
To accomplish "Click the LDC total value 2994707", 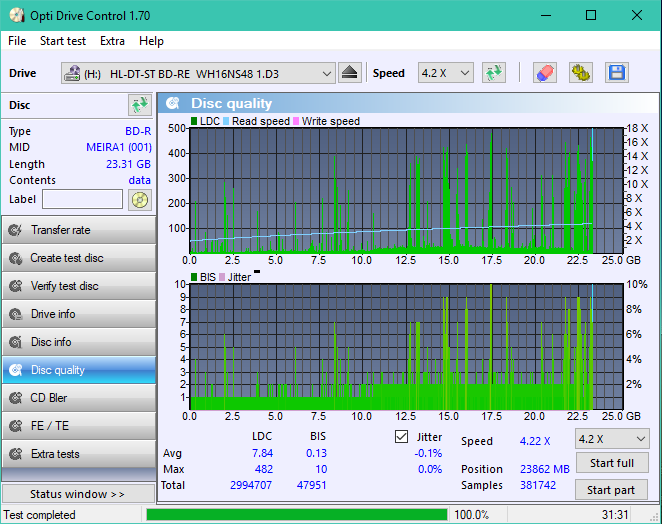I will coord(251,485).
